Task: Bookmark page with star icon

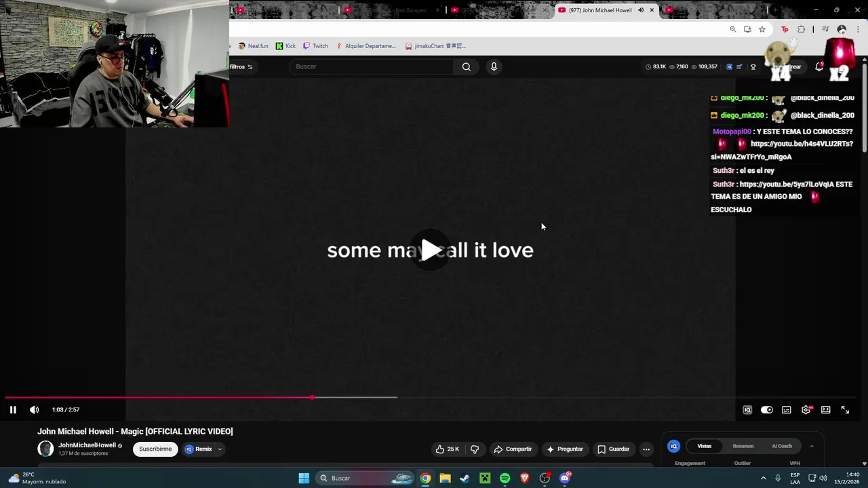Action: (x=762, y=29)
